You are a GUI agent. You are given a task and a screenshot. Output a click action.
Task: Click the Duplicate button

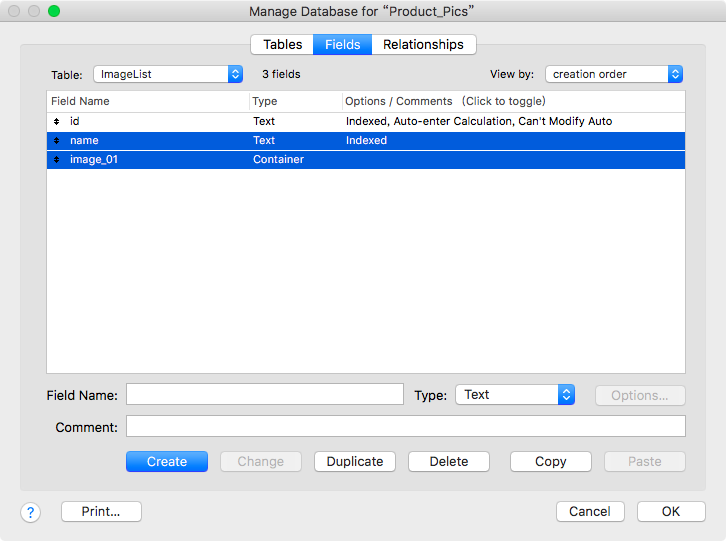tap(355, 461)
